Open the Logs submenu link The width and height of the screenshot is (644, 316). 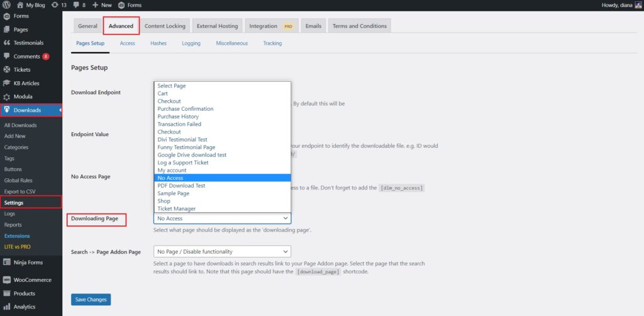(9, 213)
